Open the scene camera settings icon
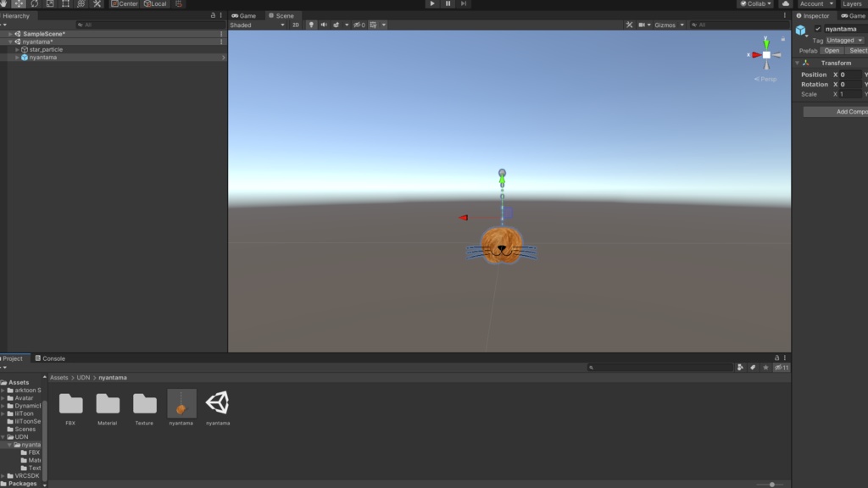The image size is (868, 488). point(644,25)
